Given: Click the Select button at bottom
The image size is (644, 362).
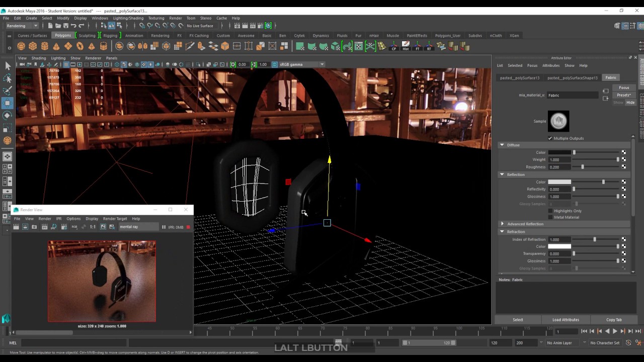Looking at the screenshot, I should coord(518,320).
